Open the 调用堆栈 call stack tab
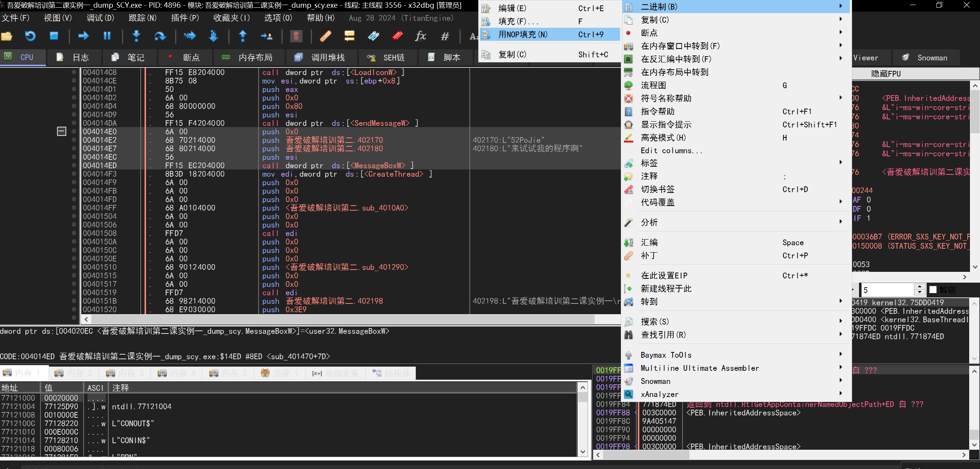 click(x=322, y=57)
